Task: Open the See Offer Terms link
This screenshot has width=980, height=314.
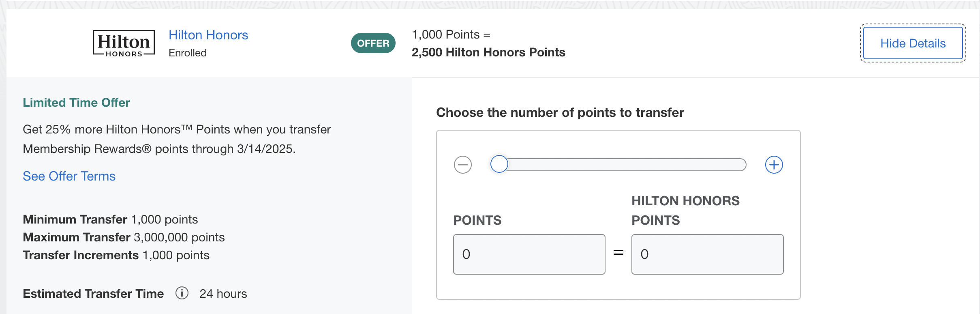Action: [x=69, y=176]
